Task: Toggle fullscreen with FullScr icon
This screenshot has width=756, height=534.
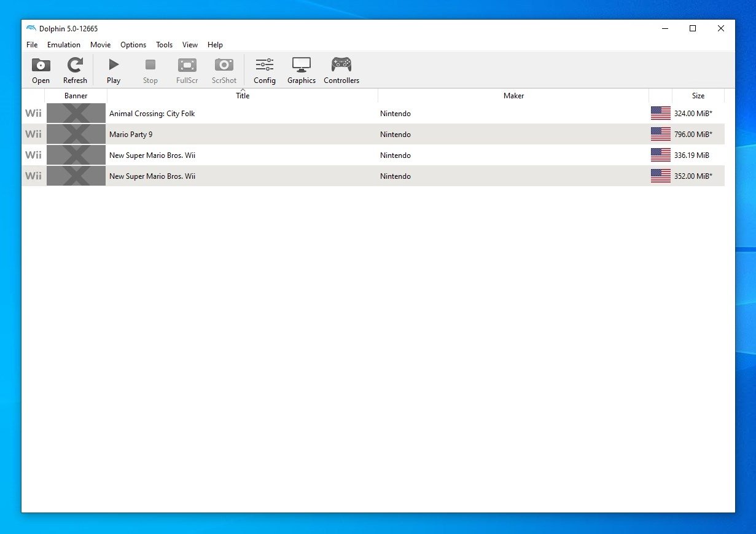Action: coord(187,71)
